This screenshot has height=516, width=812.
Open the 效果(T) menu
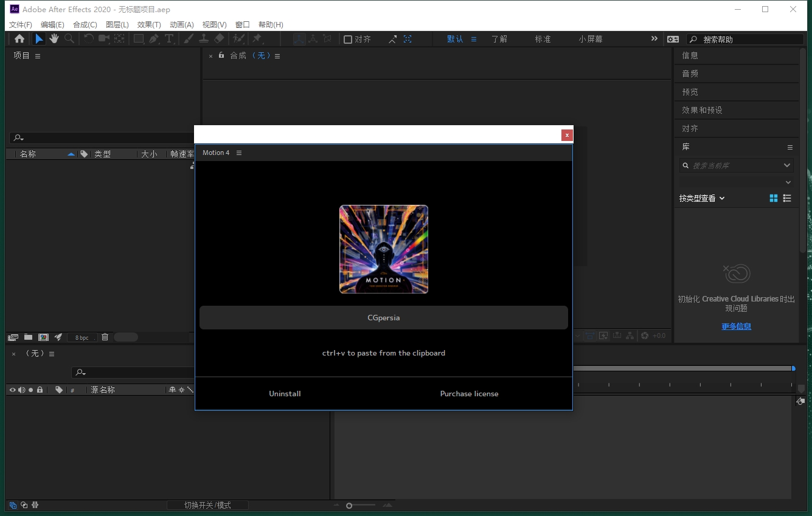pos(149,25)
